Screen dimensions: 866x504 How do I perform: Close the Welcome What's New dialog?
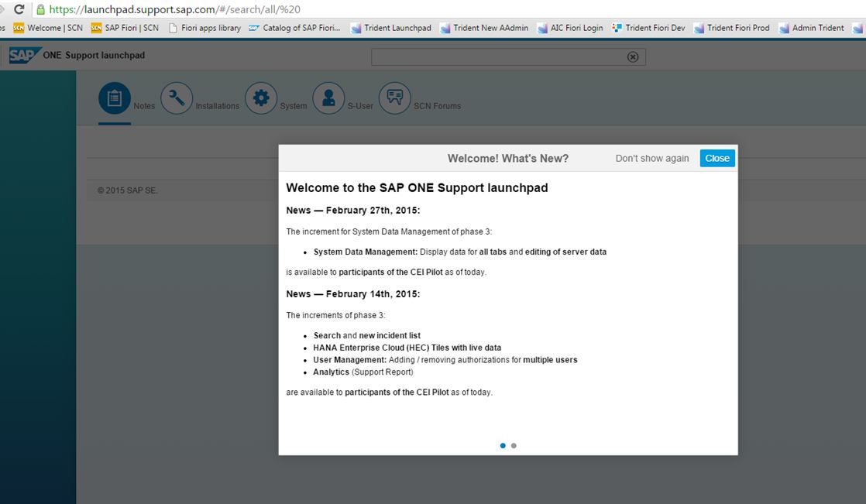[717, 159]
